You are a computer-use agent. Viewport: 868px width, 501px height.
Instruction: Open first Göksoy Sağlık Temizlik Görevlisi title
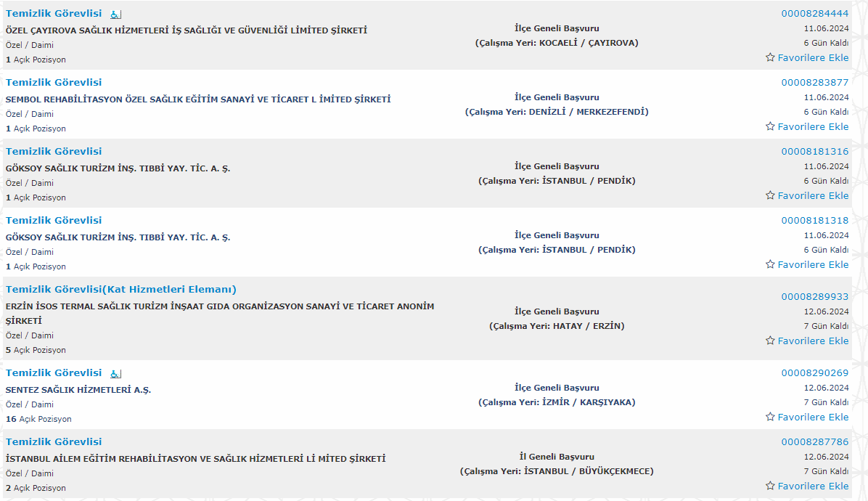[x=54, y=152]
